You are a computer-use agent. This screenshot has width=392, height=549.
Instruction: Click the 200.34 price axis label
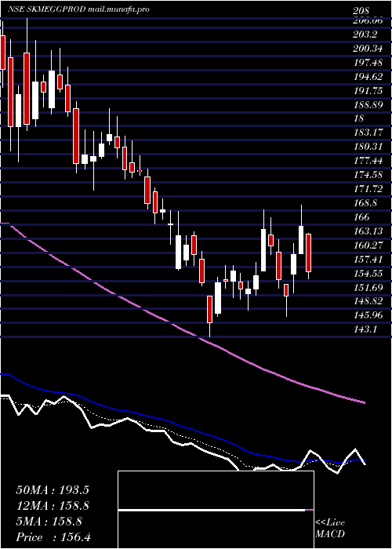[368, 49]
